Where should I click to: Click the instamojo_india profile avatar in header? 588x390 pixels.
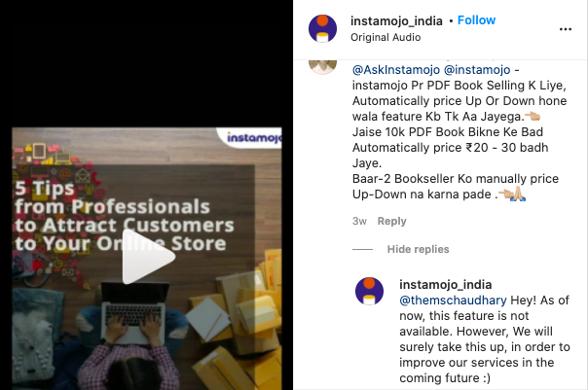tap(322, 28)
